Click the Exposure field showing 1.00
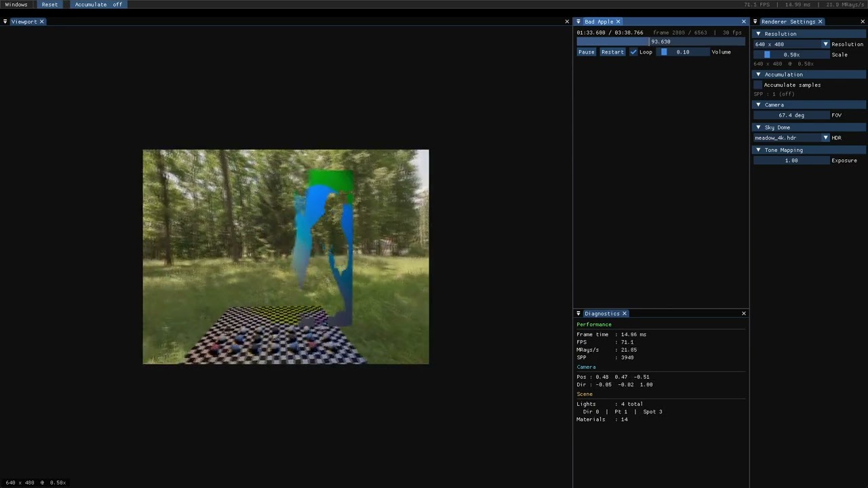 [792, 161]
